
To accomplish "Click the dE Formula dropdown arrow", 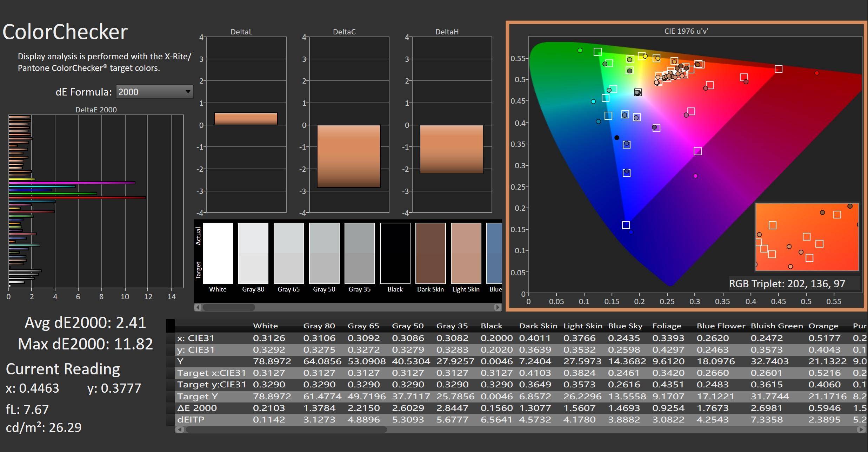I will click(188, 92).
